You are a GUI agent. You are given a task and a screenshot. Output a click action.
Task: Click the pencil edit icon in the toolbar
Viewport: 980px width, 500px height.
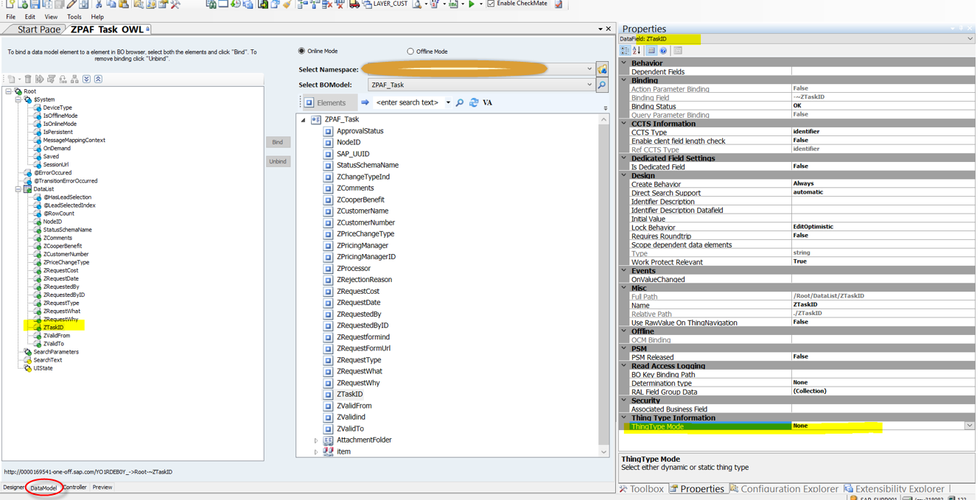point(71,4)
